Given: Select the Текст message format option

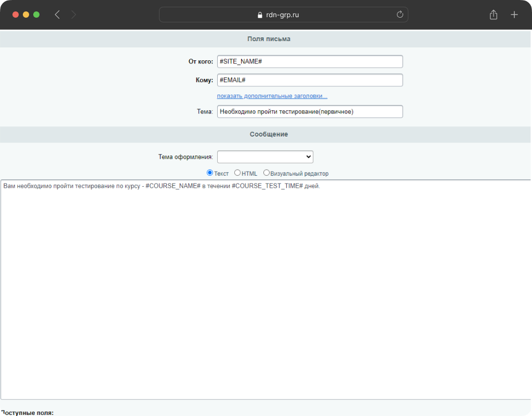Looking at the screenshot, I should point(210,173).
